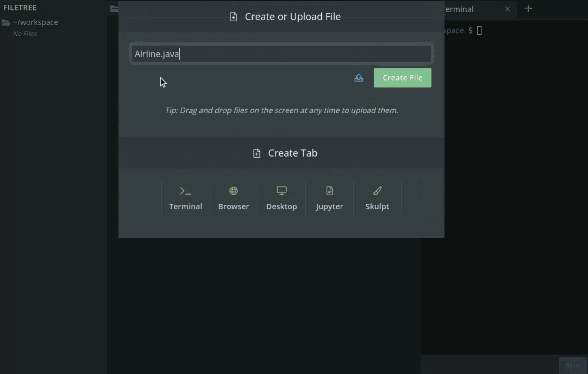Select the No Files placeholder entry
Screen dimensions: 588x374
coord(25,34)
